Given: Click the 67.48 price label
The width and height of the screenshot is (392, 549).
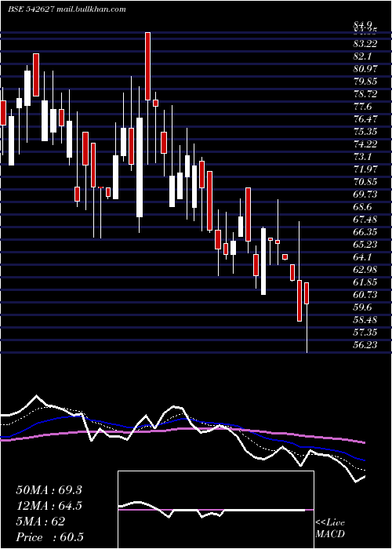Looking at the screenshot, I should (x=365, y=219).
